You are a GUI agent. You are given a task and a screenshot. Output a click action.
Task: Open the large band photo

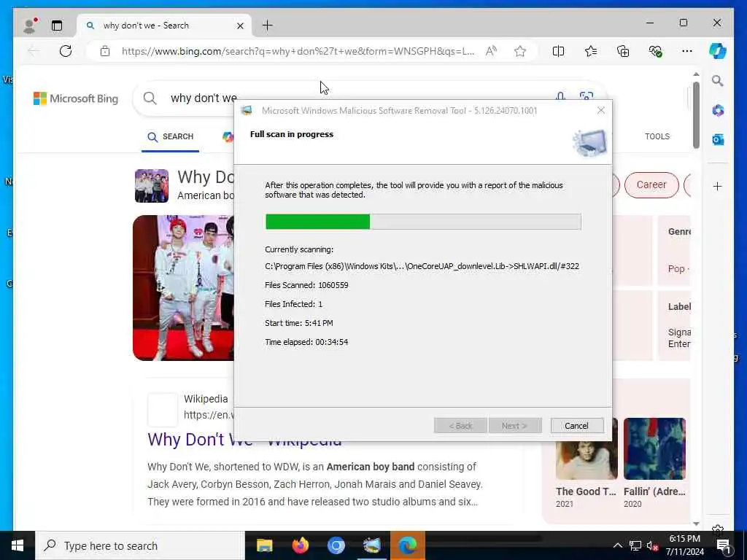point(183,287)
